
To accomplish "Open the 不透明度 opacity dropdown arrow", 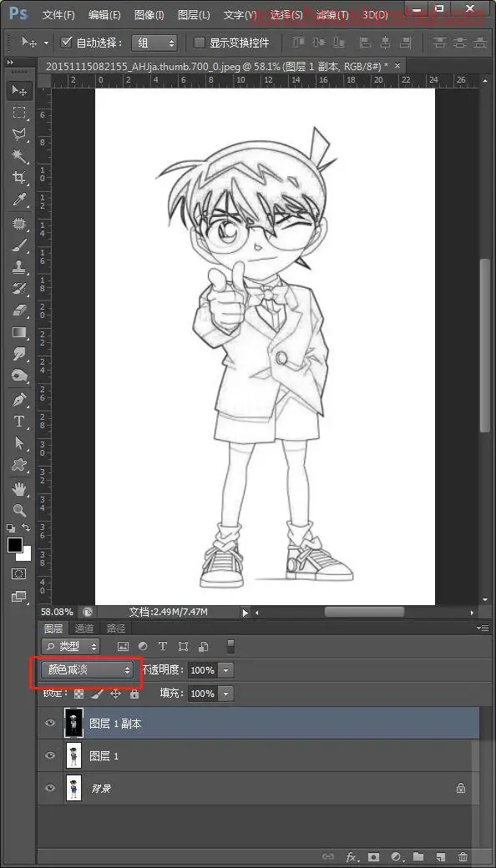I will pos(225,670).
